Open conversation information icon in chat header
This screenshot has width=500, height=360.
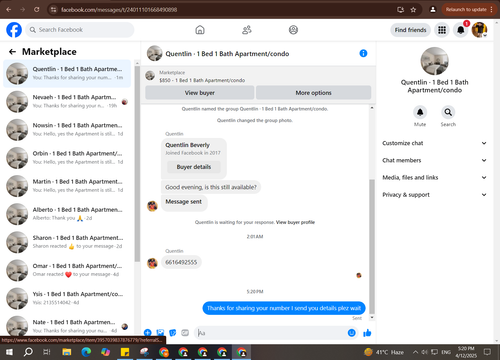[363, 53]
